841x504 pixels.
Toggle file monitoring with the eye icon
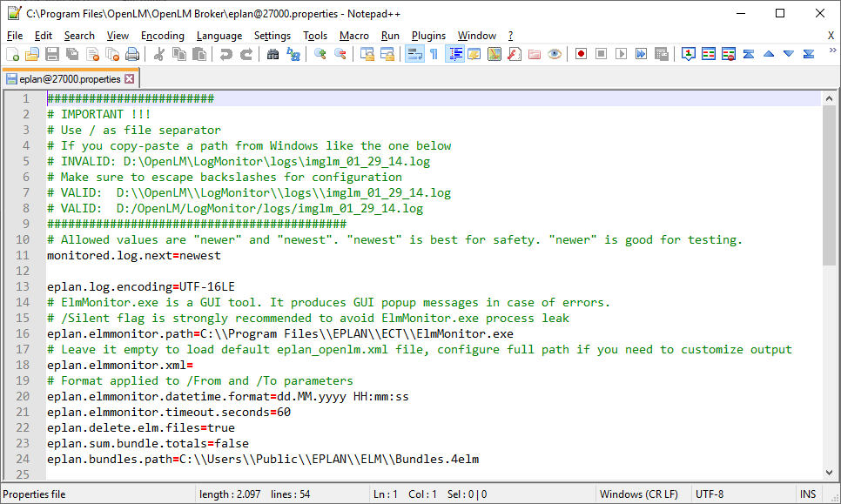[x=554, y=53]
